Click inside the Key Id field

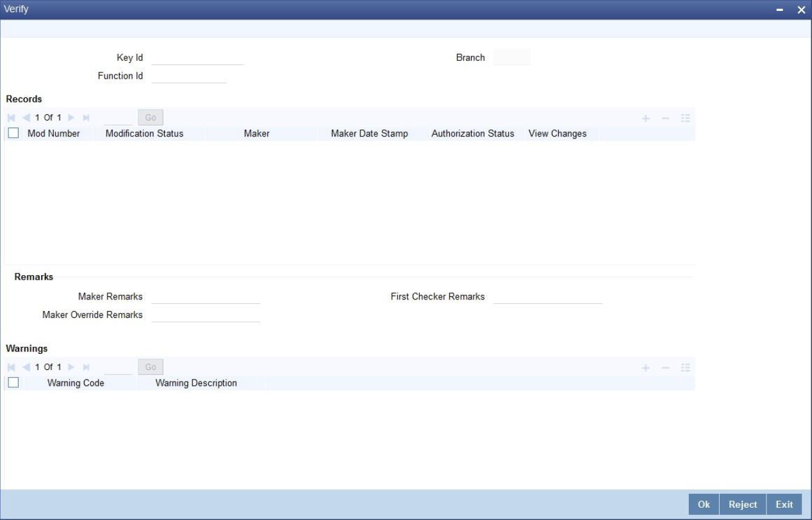coord(199,57)
